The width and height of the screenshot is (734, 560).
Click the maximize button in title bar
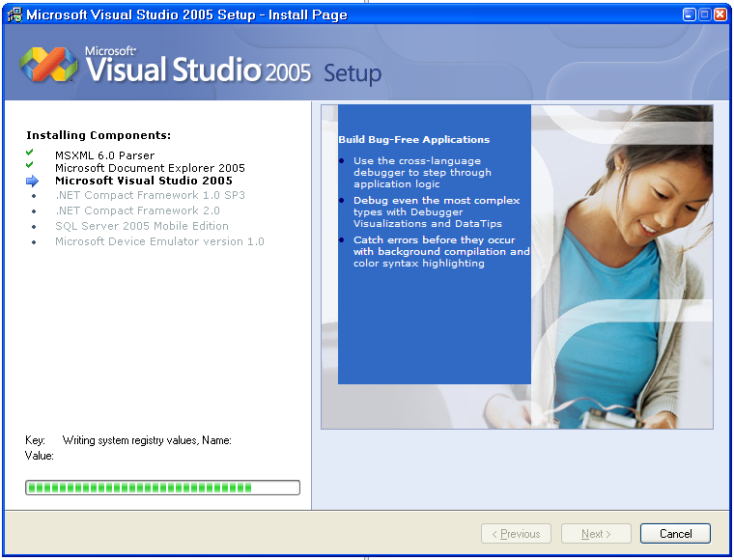point(704,14)
